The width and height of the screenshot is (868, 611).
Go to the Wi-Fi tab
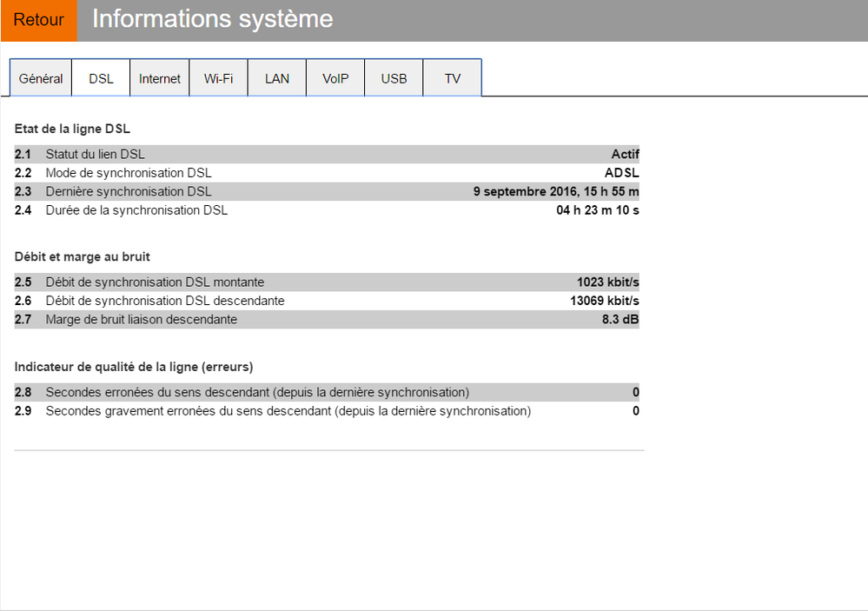pyautogui.click(x=218, y=78)
